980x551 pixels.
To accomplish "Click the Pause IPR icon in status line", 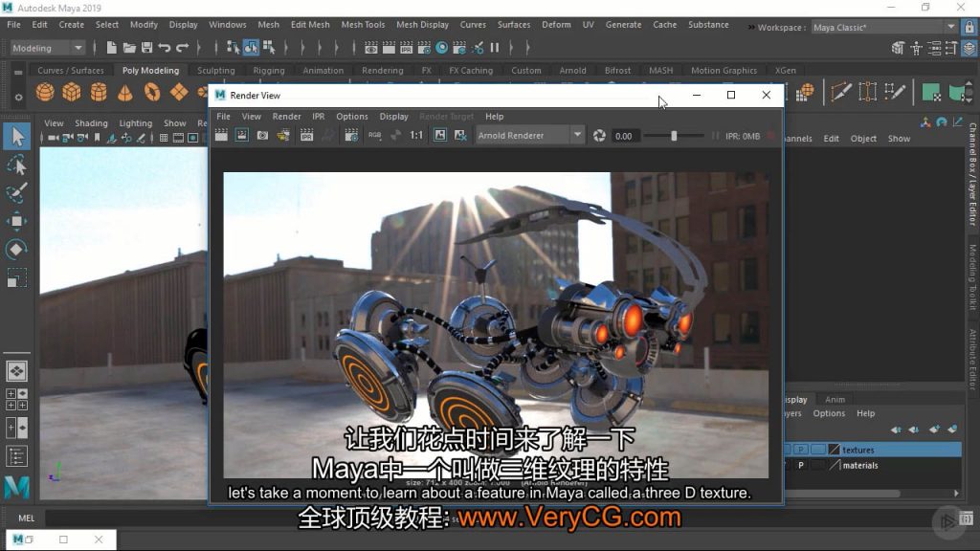I will pyautogui.click(x=495, y=48).
